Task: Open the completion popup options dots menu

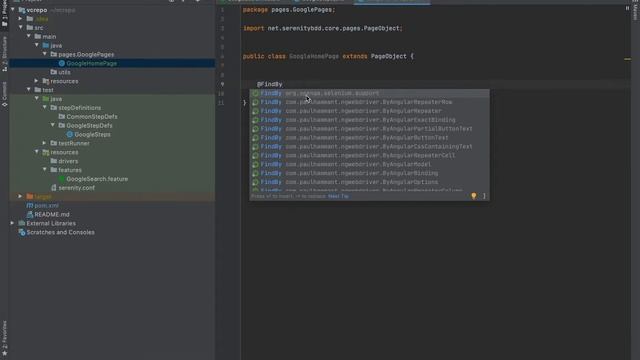Action: click(x=484, y=196)
